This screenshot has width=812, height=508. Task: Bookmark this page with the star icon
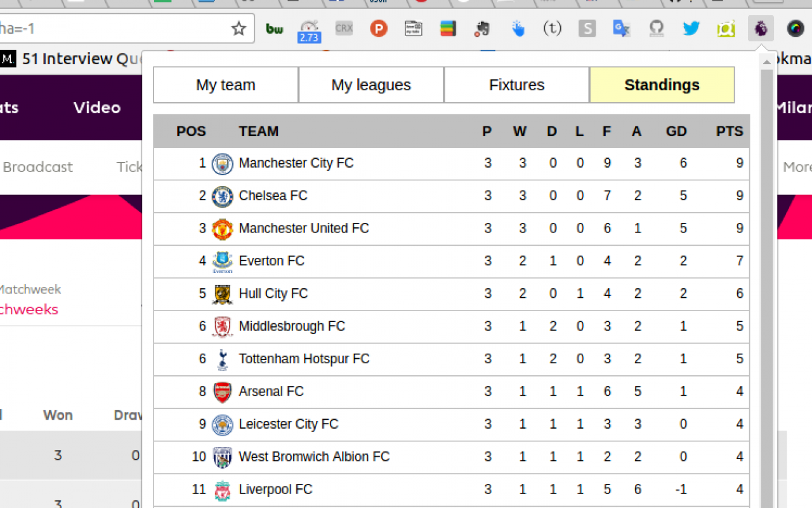pos(239,28)
